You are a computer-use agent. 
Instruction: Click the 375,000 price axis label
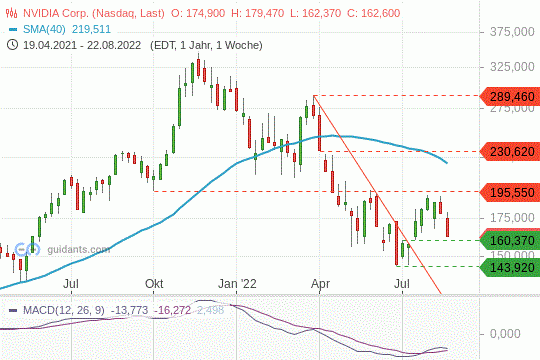[x=512, y=32]
